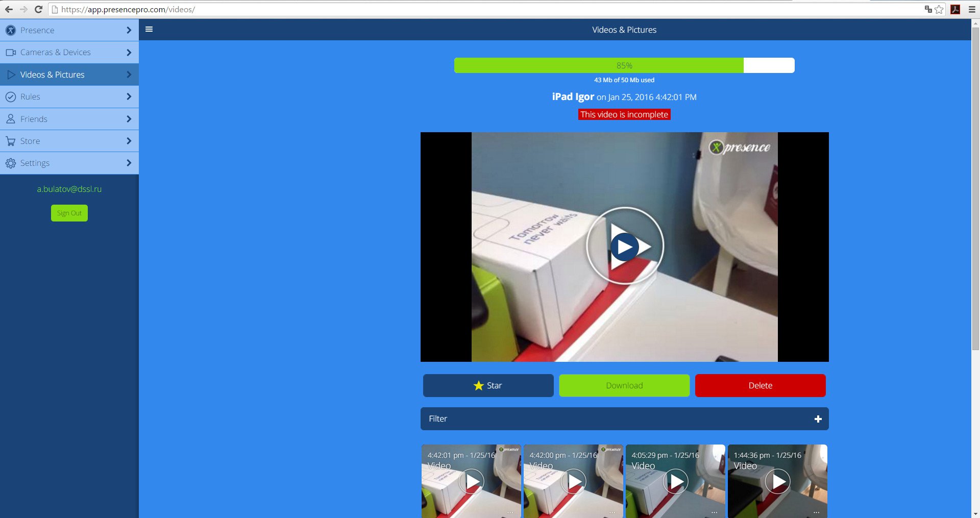This screenshot has width=980, height=518.
Task: Click the Settings gear icon
Action: click(x=11, y=163)
